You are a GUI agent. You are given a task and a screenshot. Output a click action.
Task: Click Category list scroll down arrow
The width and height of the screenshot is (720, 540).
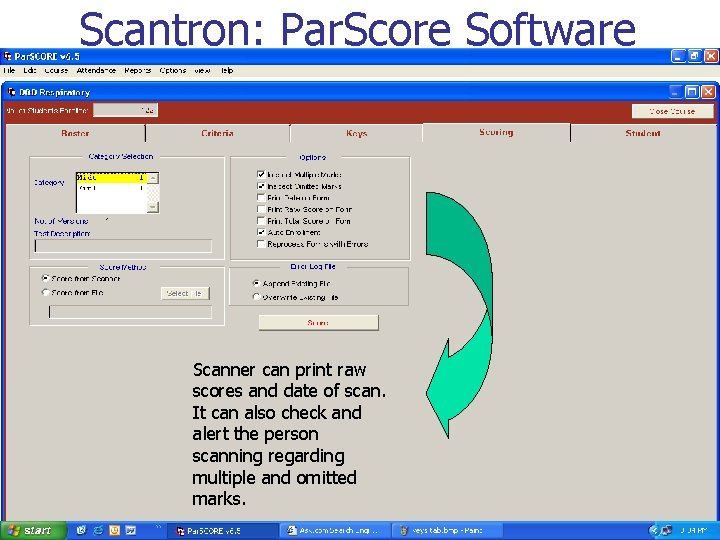click(153, 207)
